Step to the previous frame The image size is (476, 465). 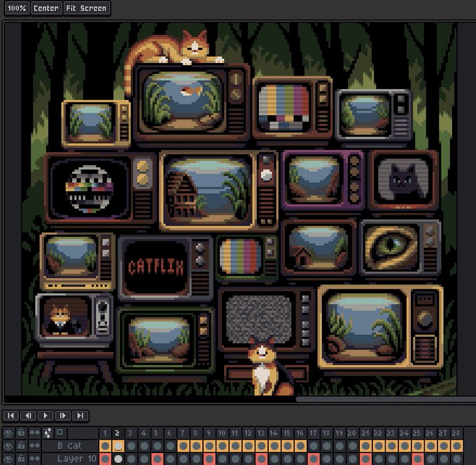28,415
